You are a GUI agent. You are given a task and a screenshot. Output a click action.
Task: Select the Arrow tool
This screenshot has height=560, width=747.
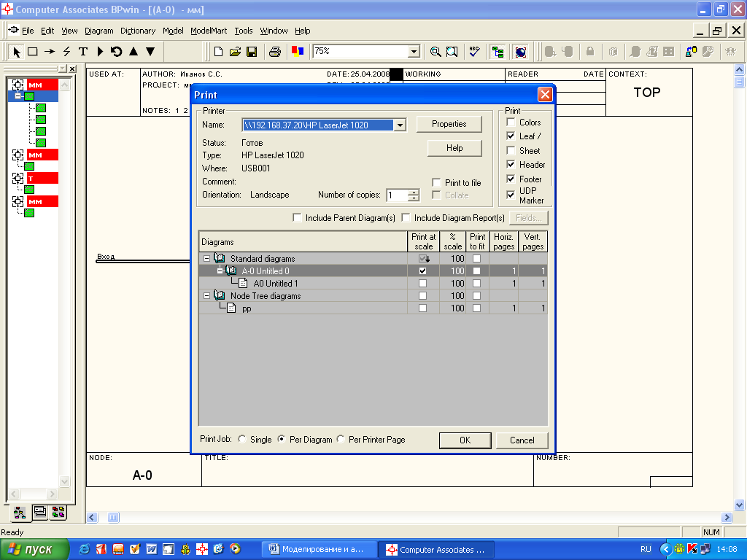click(50, 52)
